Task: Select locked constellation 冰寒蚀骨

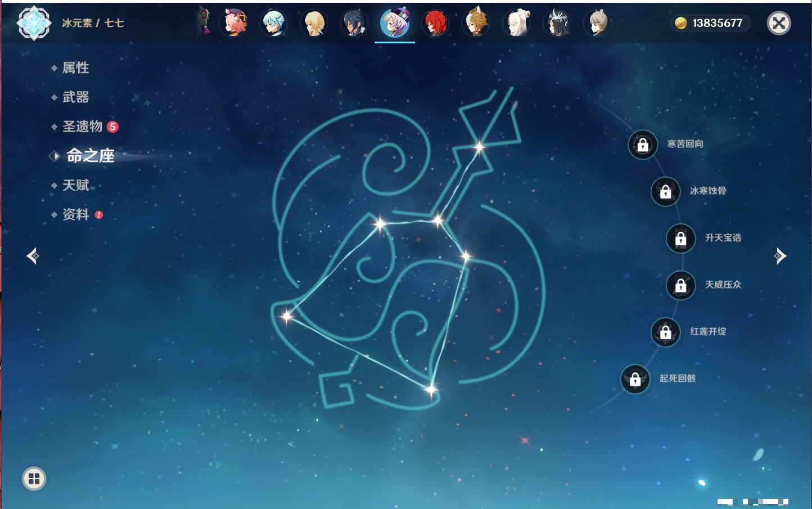Action: point(665,192)
